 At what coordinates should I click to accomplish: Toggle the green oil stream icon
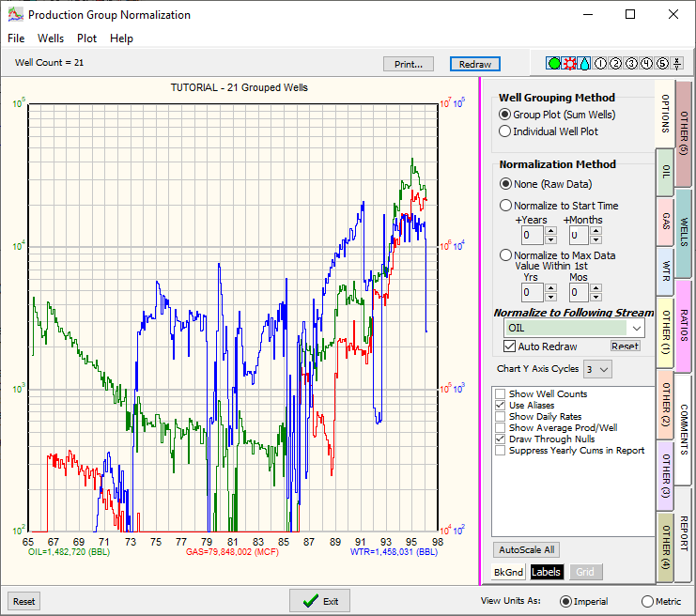click(x=554, y=64)
